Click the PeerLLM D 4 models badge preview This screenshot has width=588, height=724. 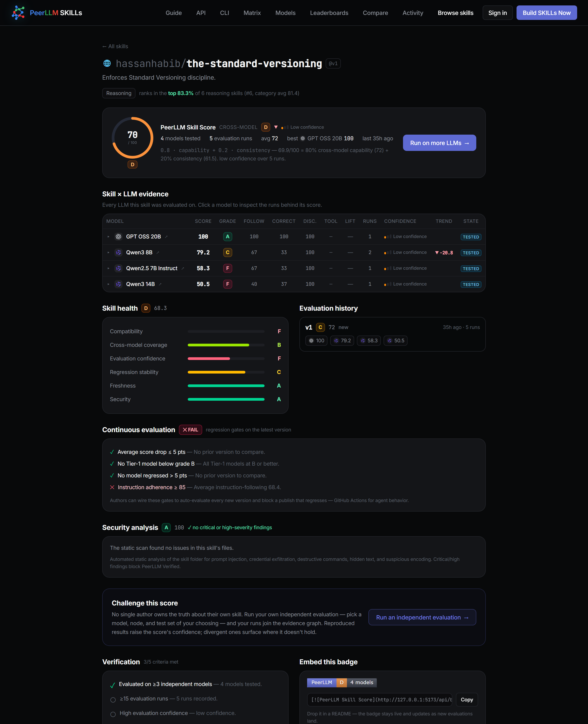pos(341,682)
